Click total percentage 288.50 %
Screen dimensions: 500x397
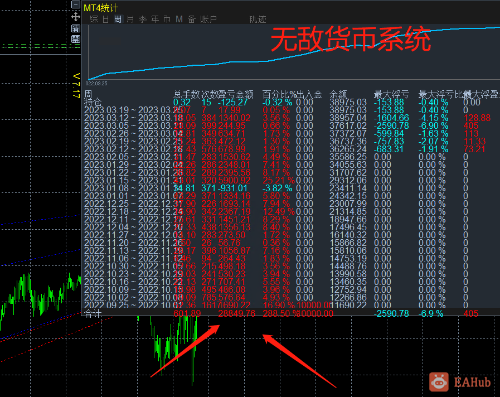[279, 313]
